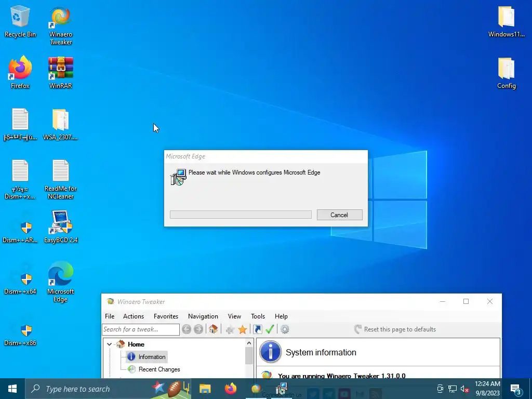Open the Windows Start menu
The height and width of the screenshot is (399, 532).
coord(12,389)
